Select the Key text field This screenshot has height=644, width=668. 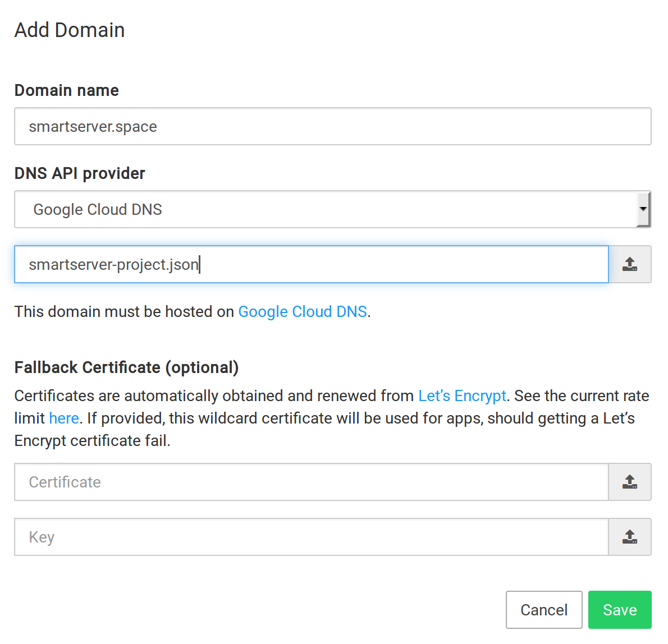pos(311,537)
